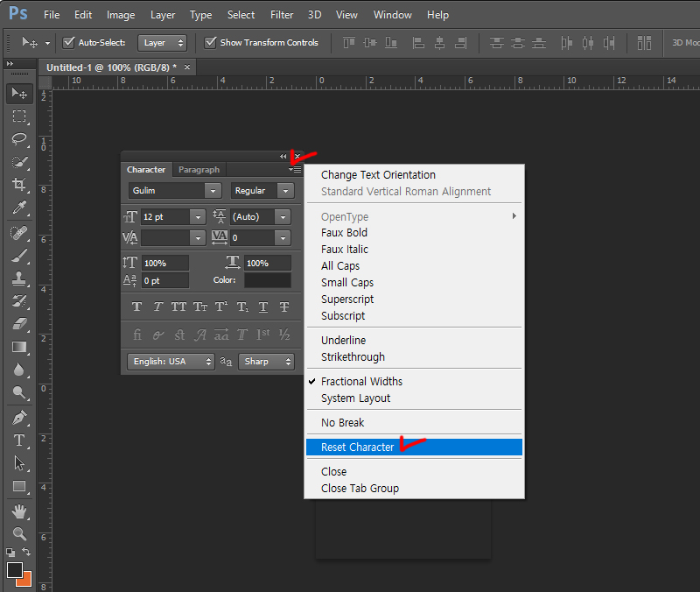Select the Move tool in toolbox
The width and height of the screenshot is (700, 592).
pos(19,94)
